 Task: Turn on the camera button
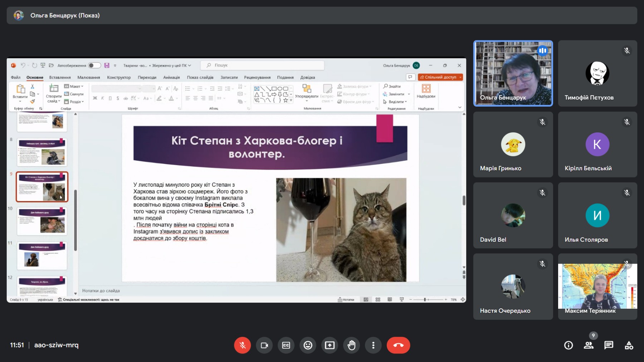coord(264,345)
